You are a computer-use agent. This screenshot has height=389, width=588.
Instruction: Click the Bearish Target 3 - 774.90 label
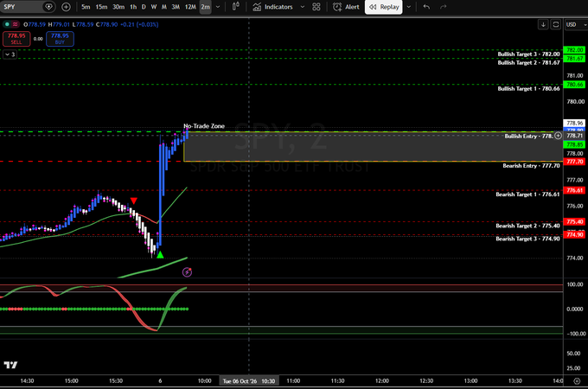tap(527, 239)
